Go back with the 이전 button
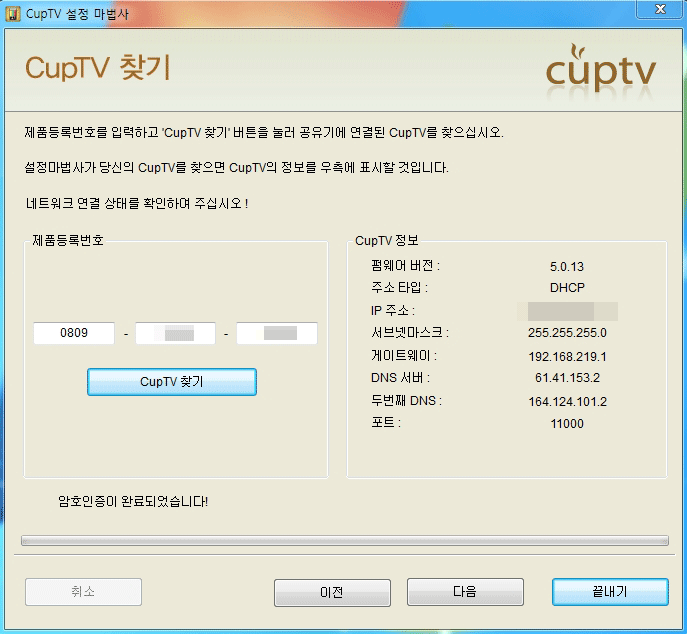This screenshot has width=687, height=634. click(x=332, y=592)
